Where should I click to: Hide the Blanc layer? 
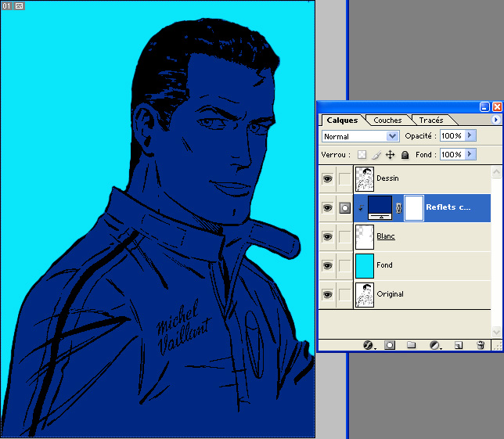tap(328, 237)
